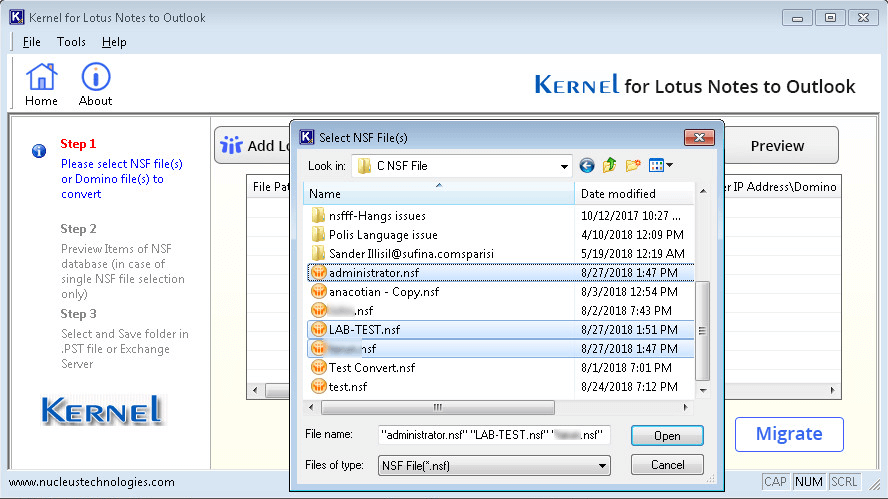Viewport: 888px width, 499px height.
Task: Open the View menu icon in dialog
Action: 660,165
